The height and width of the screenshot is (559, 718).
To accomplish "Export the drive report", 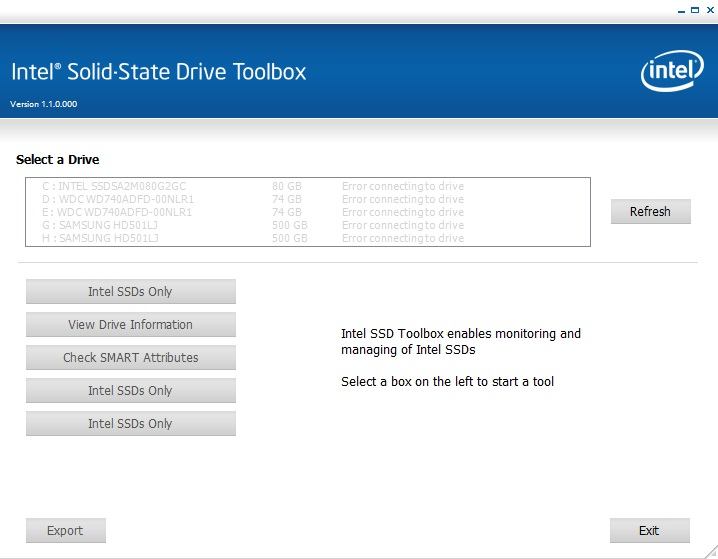I will click(66, 531).
